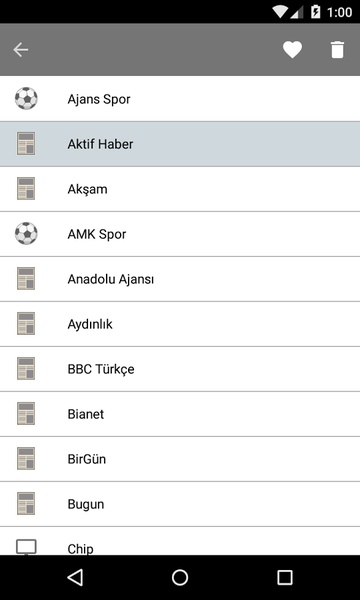Tap the newspaper icon beside BBC Türkçe
The image size is (360, 600).
click(26, 368)
